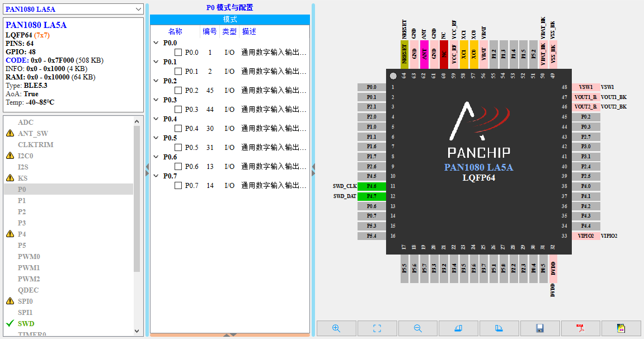The image size is (644, 339).
Task: Export pinout as PDF
Action: coord(580,328)
